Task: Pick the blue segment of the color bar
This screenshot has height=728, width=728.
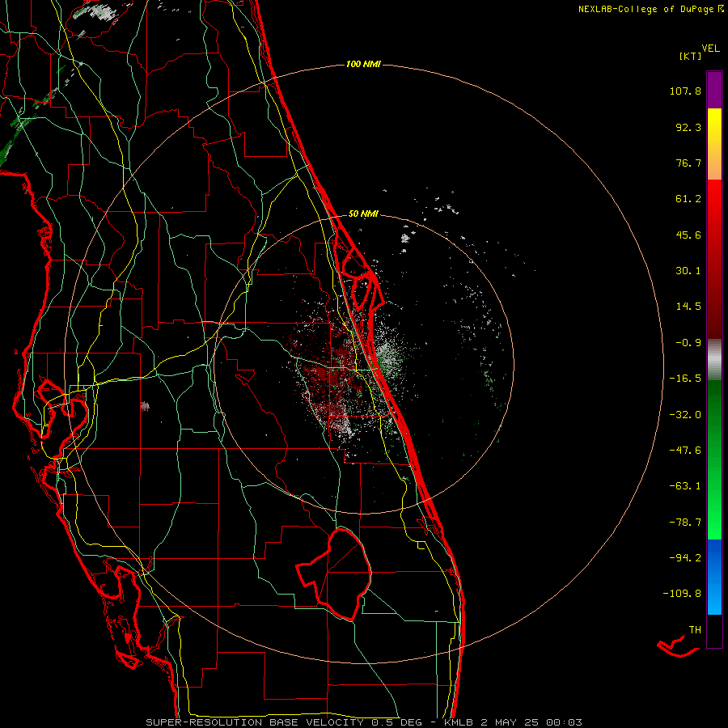Action: point(714,577)
